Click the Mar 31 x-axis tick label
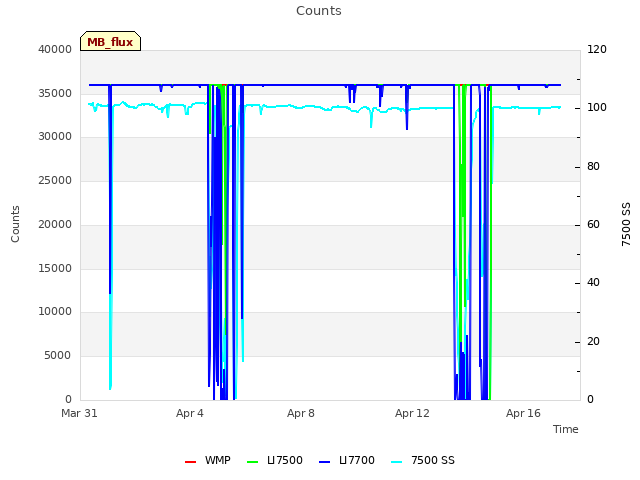The width and height of the screenshot is (640, 480). [x=79, y=413]
